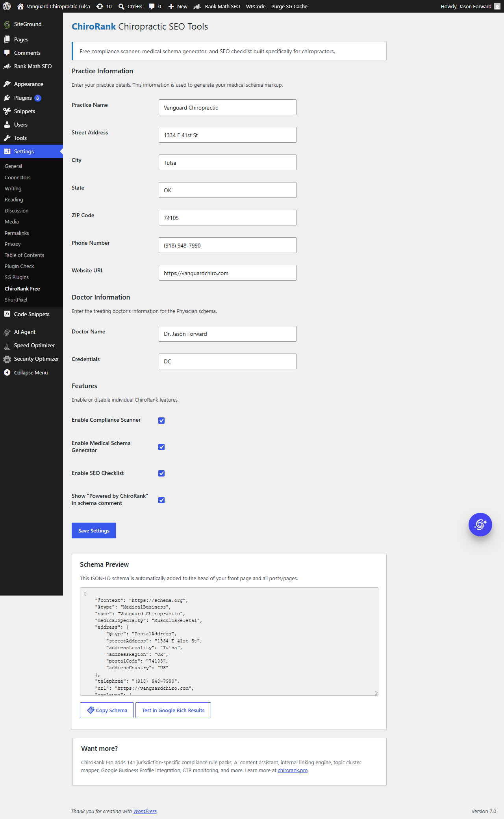The image size is (504, 819).
Task: Toggle Enable Medical Schema Generator checkbox
Action: (161, 447)
